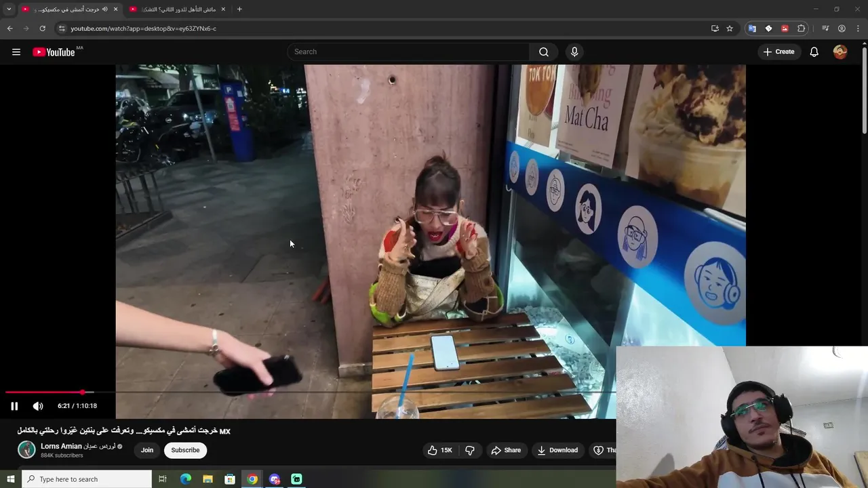The width and height of the screenshot is (868, 488).
Task: Click the video title text
Action: tap(124, 431)
